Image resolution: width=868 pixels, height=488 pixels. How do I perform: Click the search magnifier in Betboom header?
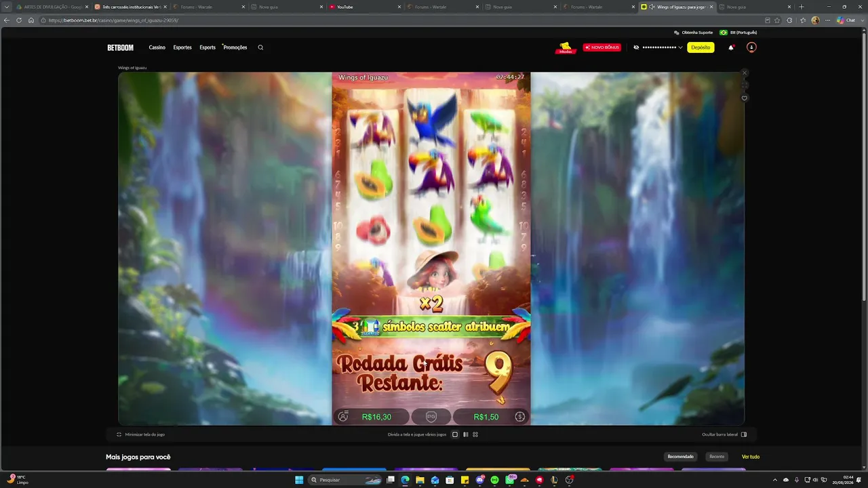coord(260,47)
